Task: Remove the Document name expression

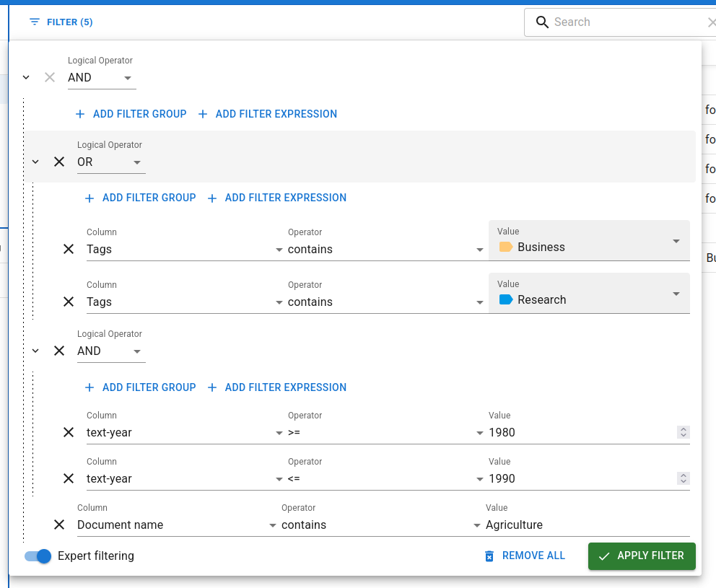Action: pos(59,525)
